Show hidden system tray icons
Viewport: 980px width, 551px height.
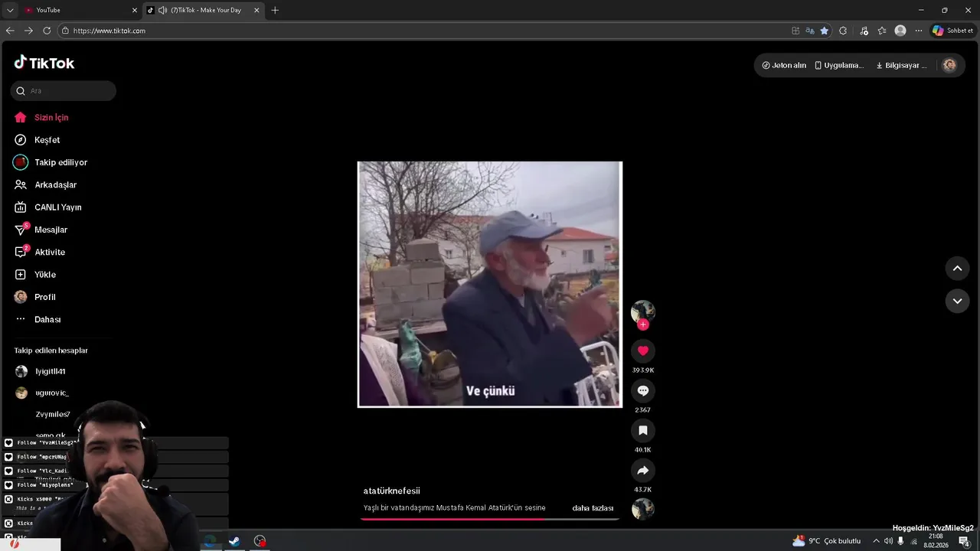tap(876, 541)
